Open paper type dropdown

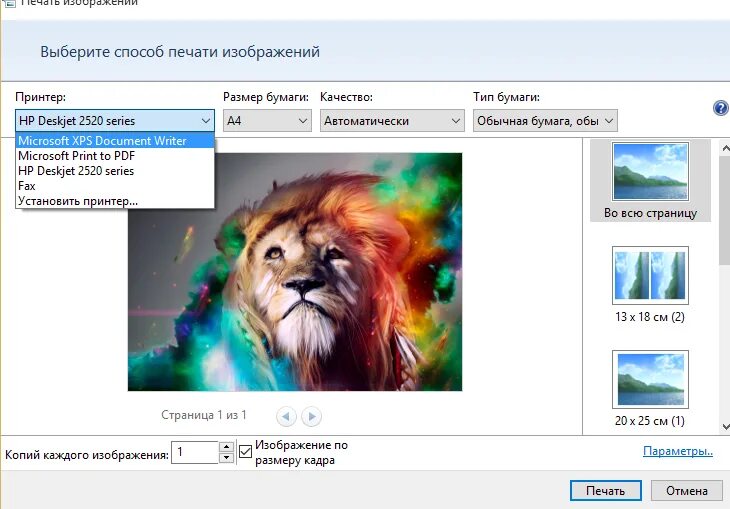545,121
